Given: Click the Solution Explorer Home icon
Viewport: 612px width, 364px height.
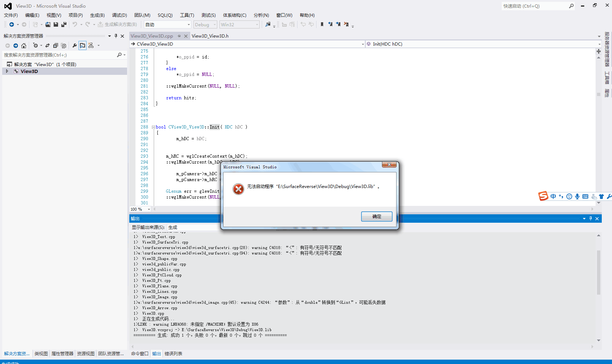Looking at the screenshot, I should [x=24, y=46].
